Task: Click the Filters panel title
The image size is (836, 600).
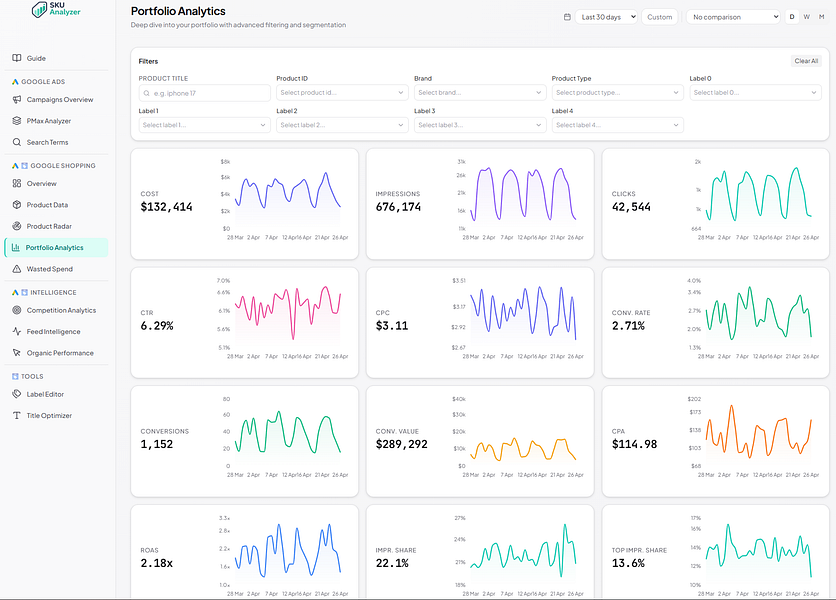Action: (148, 61)
